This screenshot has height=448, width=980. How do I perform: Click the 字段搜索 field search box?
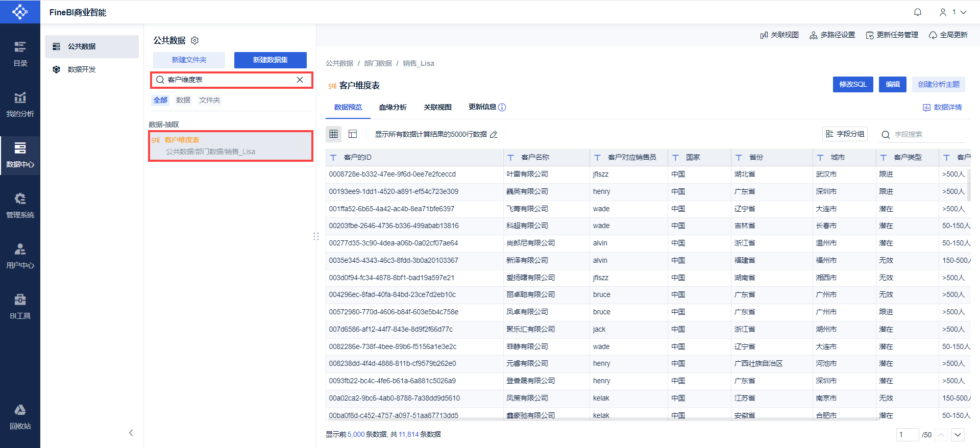(923, 134)
